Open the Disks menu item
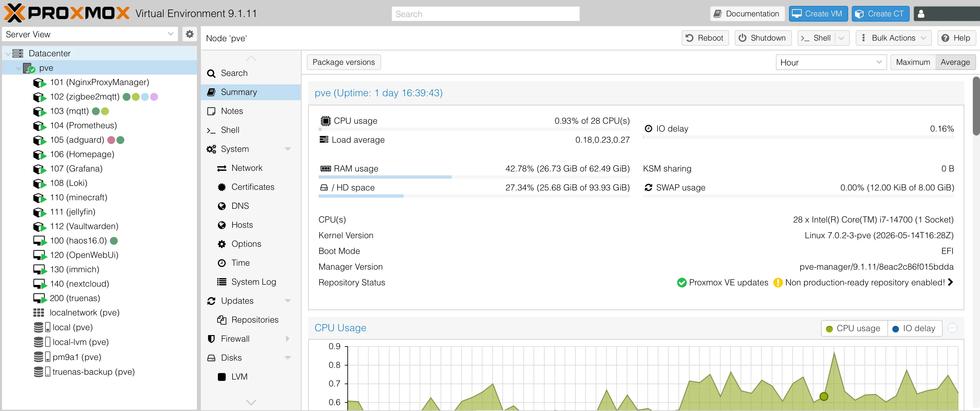Screen dimensions: 980x411 coord(251,358)
